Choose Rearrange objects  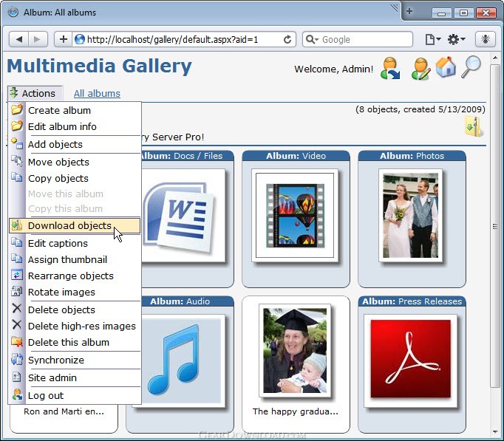click(x=75, y=276)
